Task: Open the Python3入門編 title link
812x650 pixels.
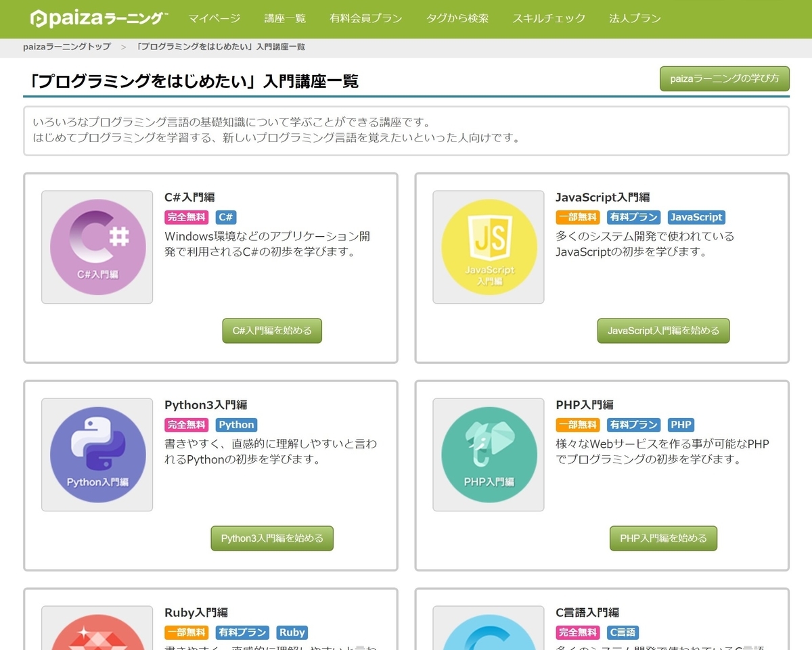Action: (x=206, y=405)
